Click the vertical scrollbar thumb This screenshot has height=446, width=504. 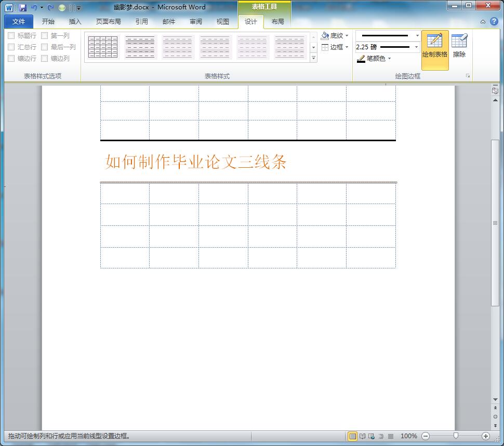[495, 223]
